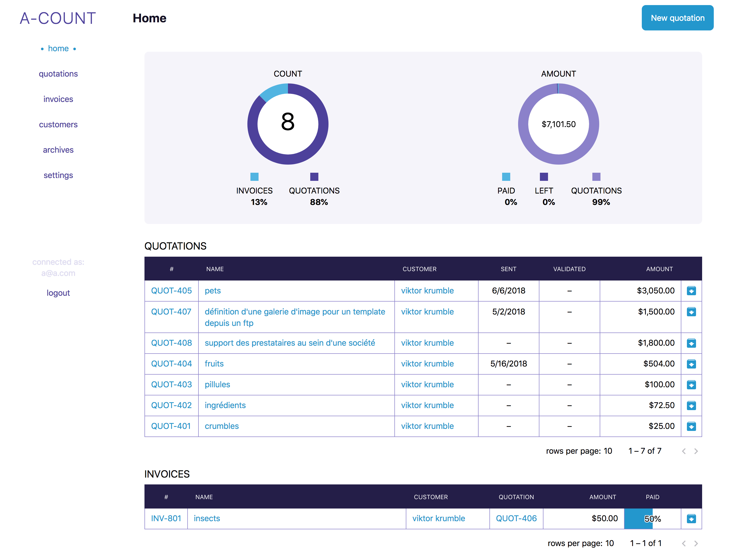Screen dimensions: 730x560
Task: Click the dropdown icon for fruits quotation
Action: point(691,364)
